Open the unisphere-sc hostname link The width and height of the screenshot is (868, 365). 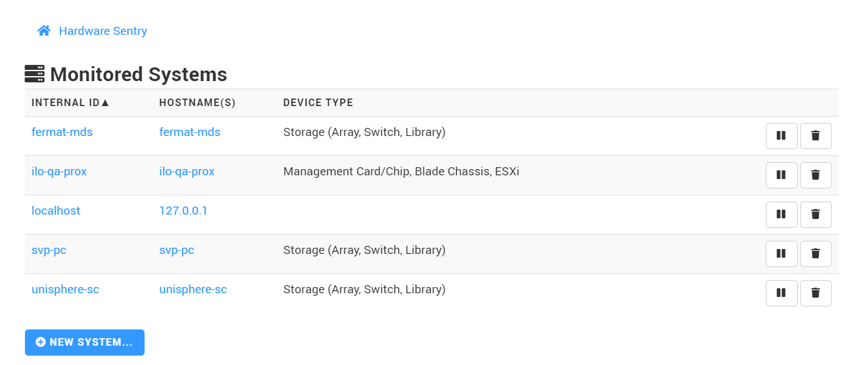tap(193, 289)
